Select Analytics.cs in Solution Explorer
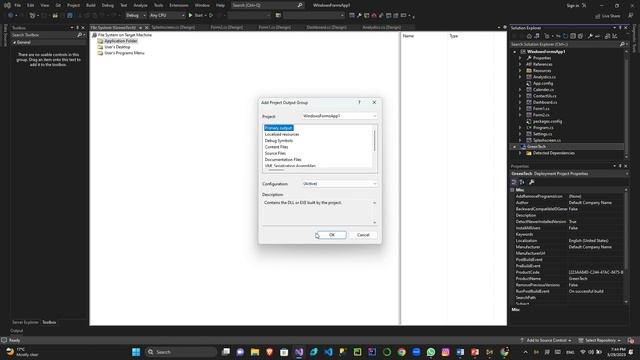Viewport: 640px width, 360px height. click(544, 77)
